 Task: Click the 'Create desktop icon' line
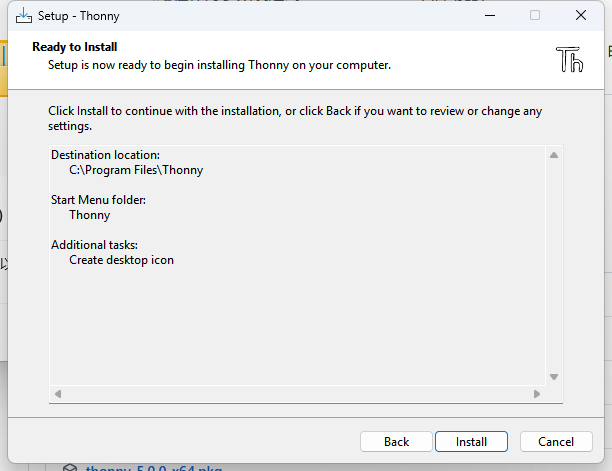(121, 260)
